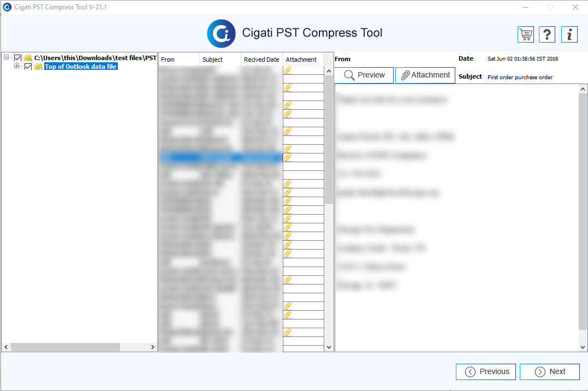Click the paperclip icon in first email row
Screen dimensions: 588x391
(x=288, y=70)
